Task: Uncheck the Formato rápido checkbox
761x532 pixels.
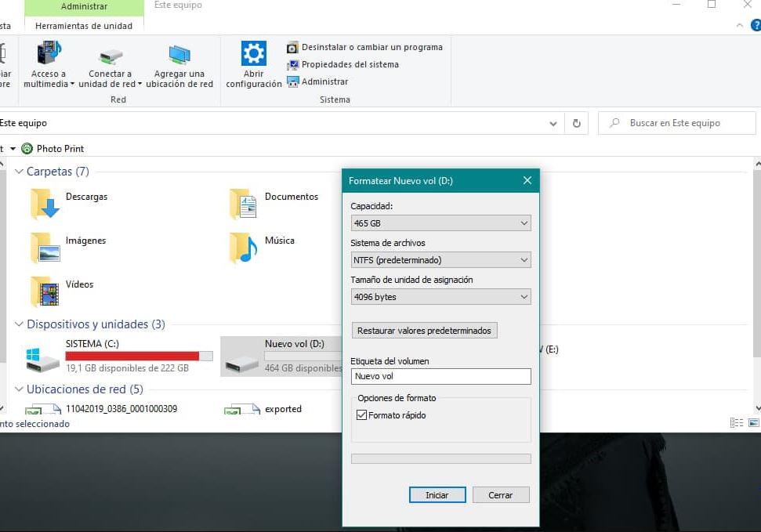Action: (x=361, y=415)
